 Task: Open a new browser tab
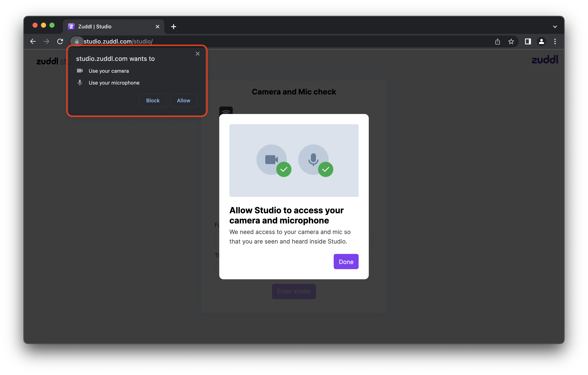[173, 27]
